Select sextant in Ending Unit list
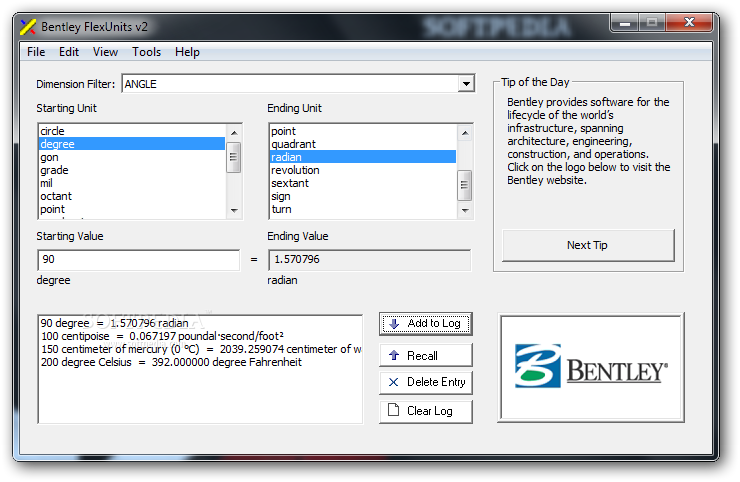Image resolution: width=740 pixels, height=482 pixels. (363, 183)
